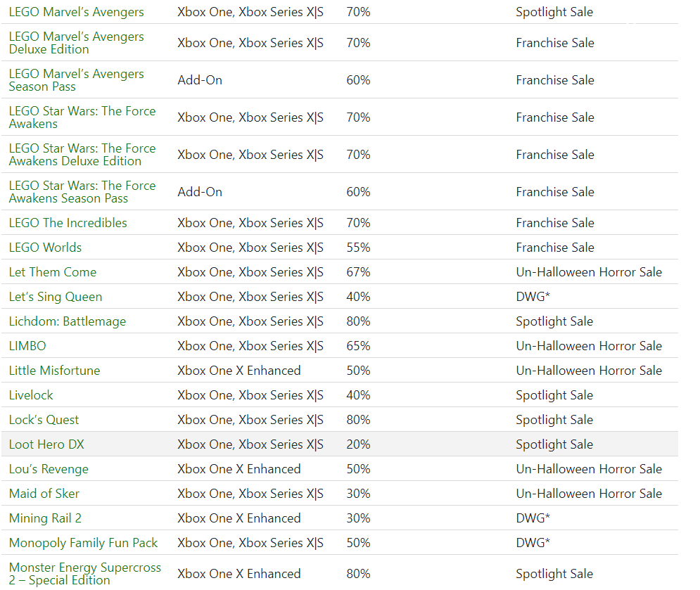
Task: Click Add-On in Force Awakens Season Pass row
Action: coord(200,192)
